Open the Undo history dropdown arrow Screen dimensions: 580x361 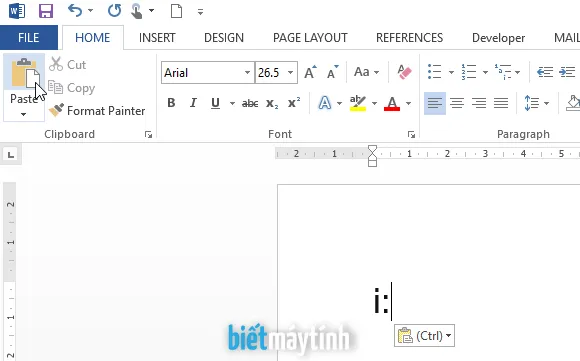click(x=91, y=11)
